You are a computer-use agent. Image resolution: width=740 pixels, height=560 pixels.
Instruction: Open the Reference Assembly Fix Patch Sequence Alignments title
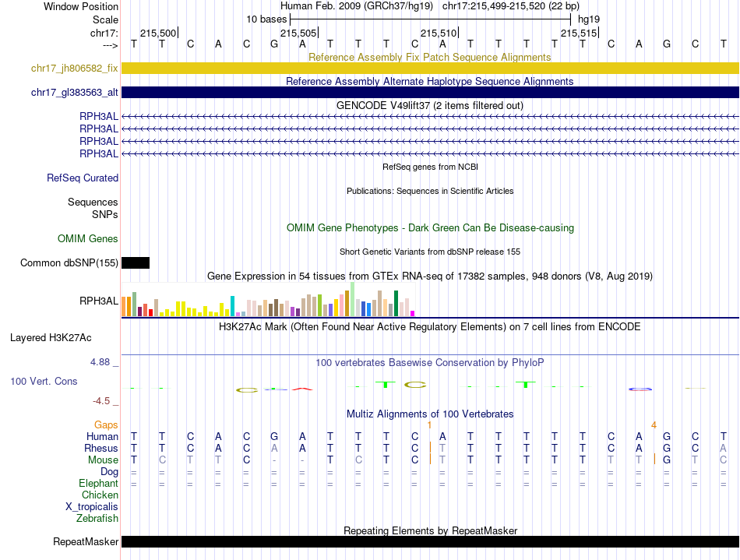[x=429, y=57]
